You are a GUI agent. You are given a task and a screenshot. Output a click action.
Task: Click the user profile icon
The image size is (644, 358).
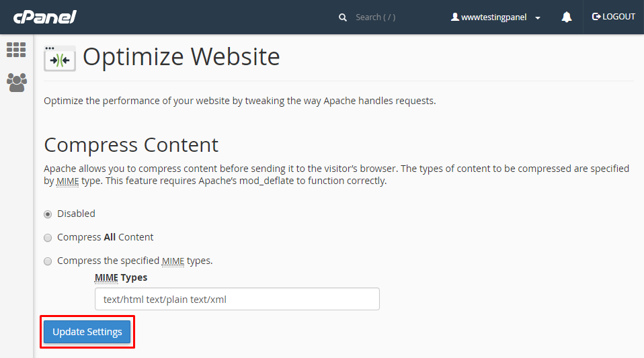[x=455, y=17]
